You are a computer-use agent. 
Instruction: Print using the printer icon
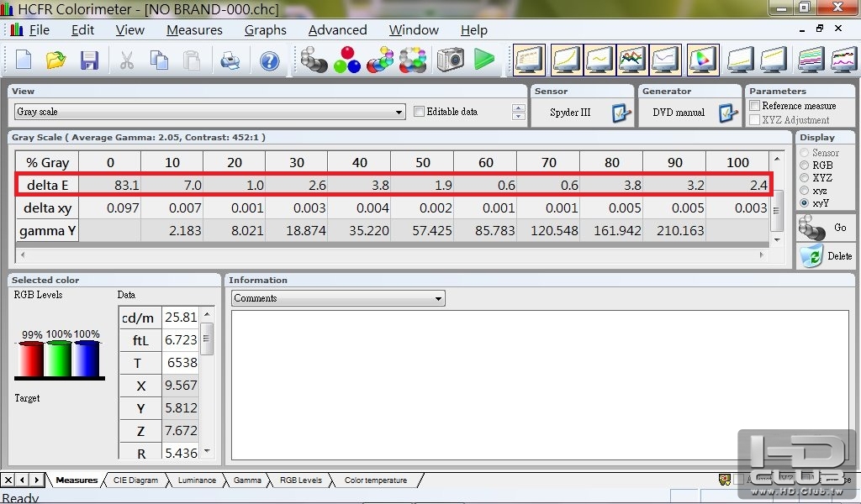pyautogui.click(x=230, y=60)
